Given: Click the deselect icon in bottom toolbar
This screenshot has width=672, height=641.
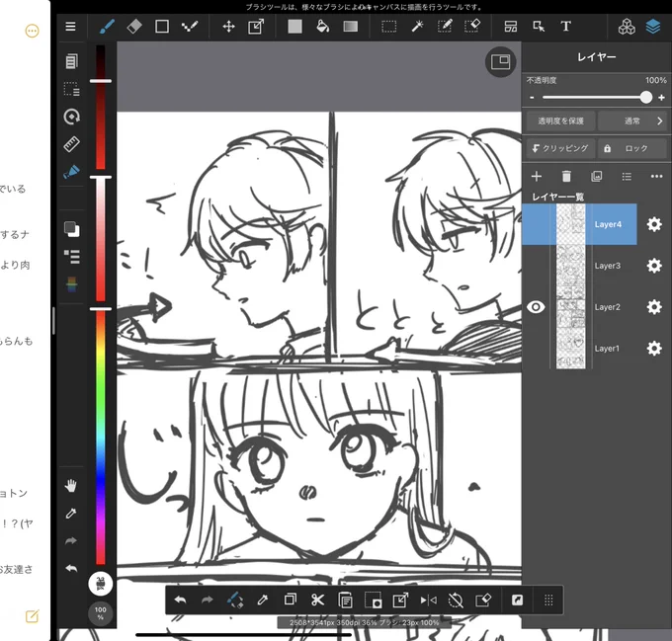Looking at the screenshot, I should coord(456,601).
